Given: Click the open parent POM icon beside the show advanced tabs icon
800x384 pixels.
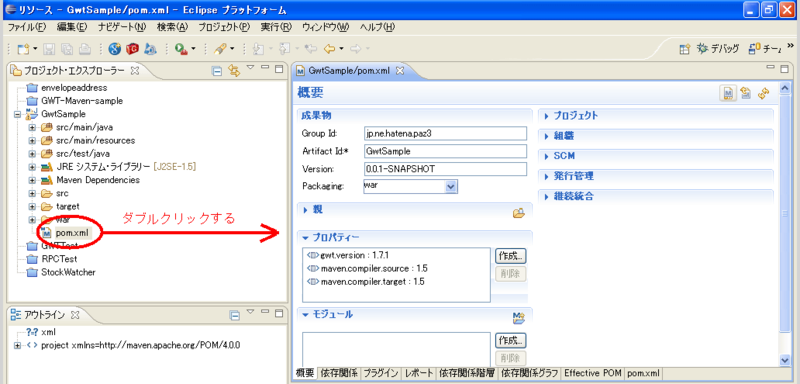Looking at the screenshot, I should pyautogui.click(x=746, y=93).
